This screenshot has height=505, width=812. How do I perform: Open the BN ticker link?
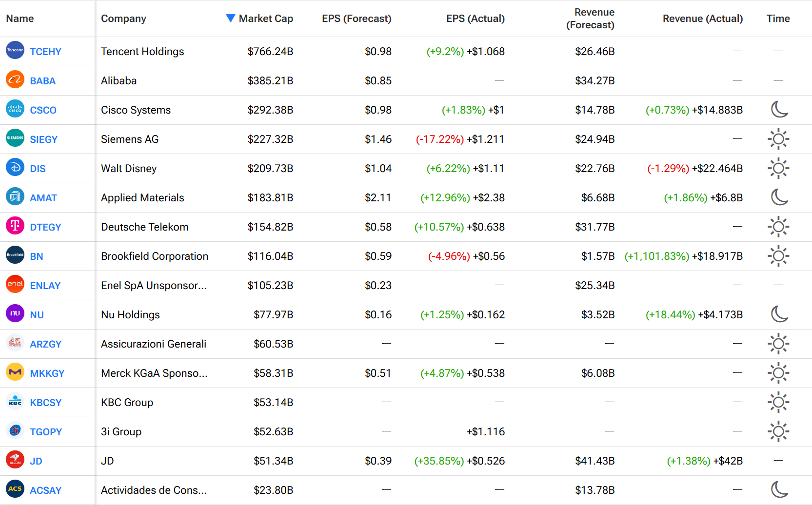(37, 256)
